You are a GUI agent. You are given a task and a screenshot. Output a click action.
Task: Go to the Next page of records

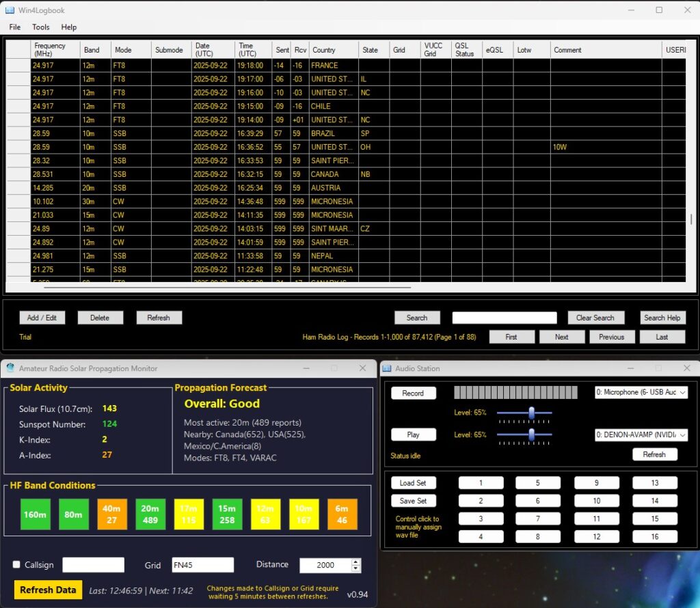point(561,337)
